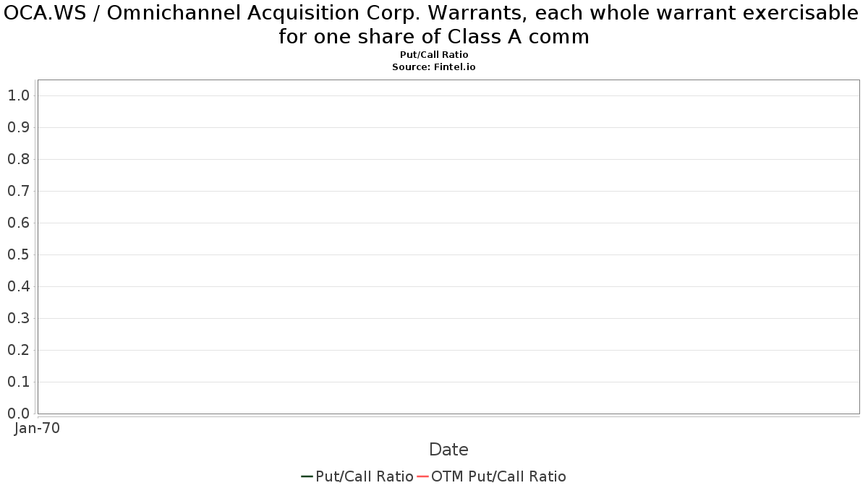
Task: Click the red OTM Put/Call Ratio swatch
Action: coord(422,476)
